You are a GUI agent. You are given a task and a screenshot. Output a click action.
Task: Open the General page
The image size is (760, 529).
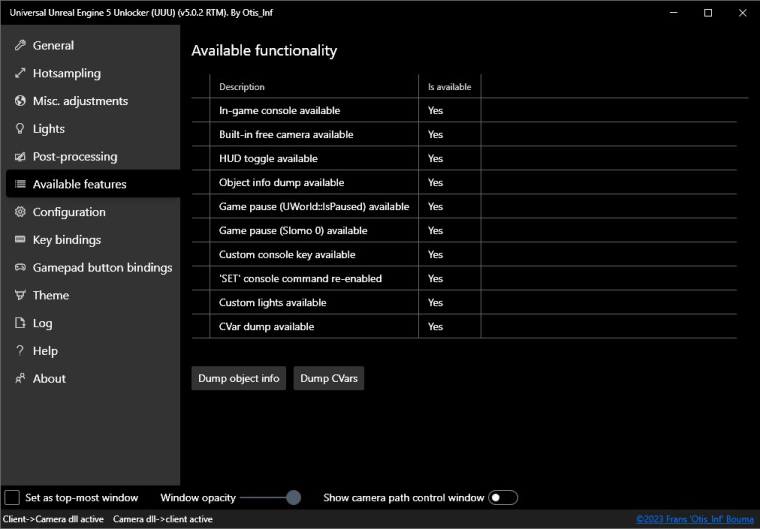click(93, 46)
